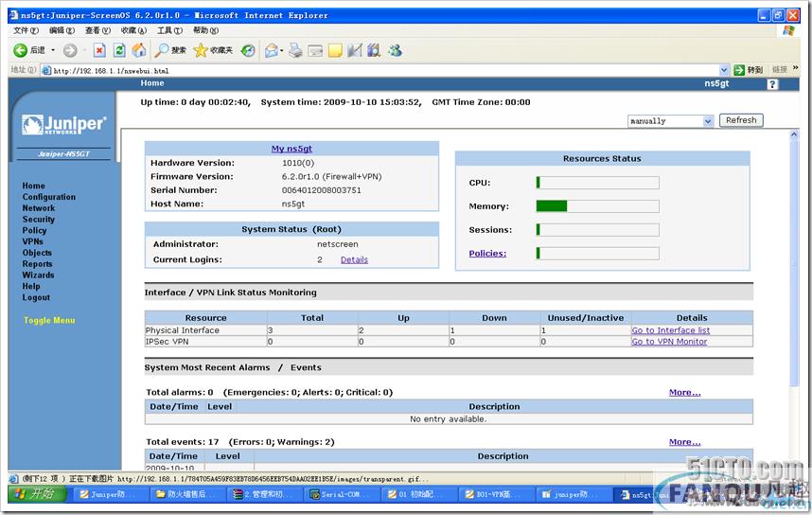Click the CPU usage bar
Screen dimensions: 812x515
597,183
